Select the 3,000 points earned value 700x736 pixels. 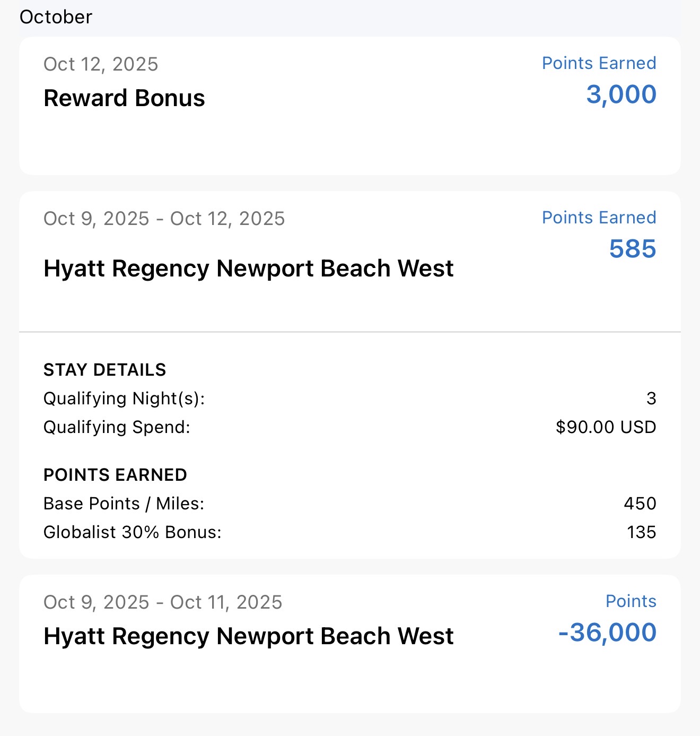point(621,95)
